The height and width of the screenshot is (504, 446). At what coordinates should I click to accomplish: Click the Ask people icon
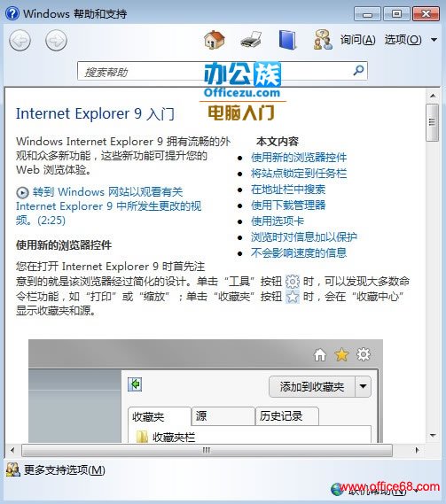[323, 40]
